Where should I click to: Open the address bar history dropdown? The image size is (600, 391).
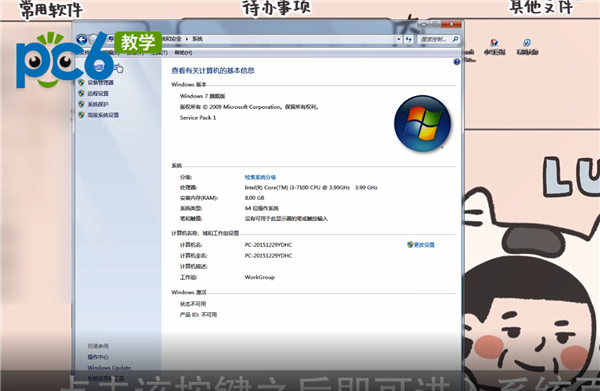tap(399, 39)
